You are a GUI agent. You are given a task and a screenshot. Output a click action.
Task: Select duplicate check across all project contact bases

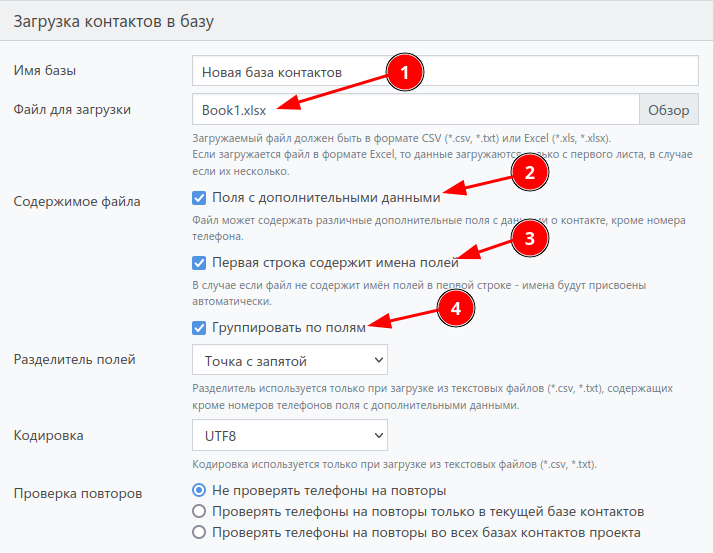199,532
